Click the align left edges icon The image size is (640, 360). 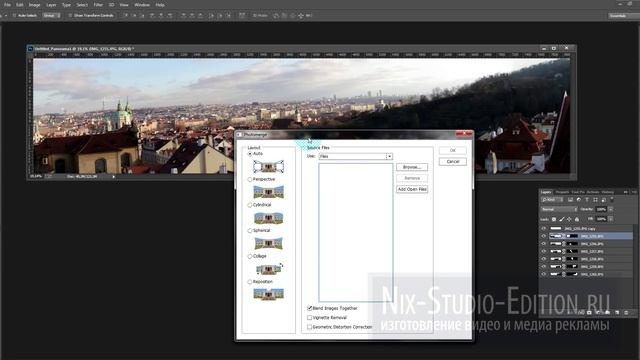tap(151, 15)
